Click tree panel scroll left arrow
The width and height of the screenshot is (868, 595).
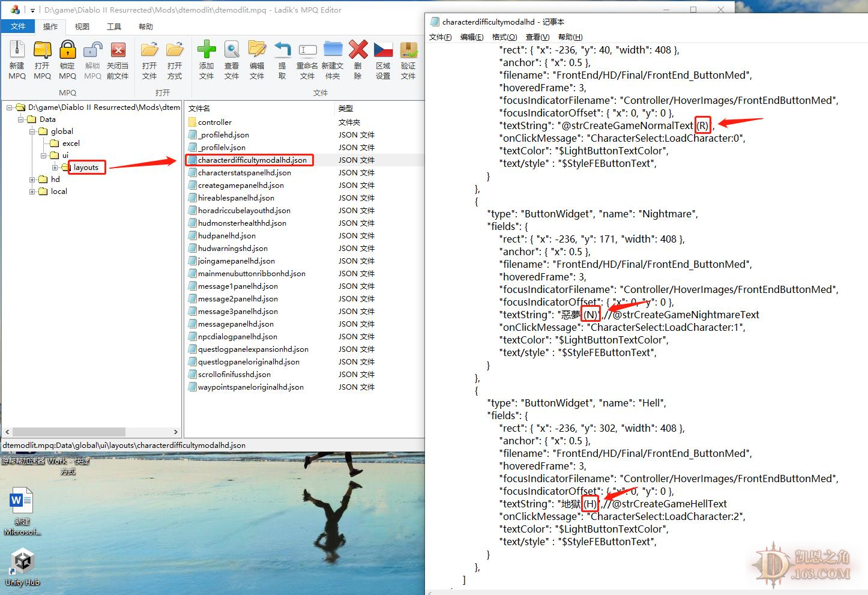7,432
